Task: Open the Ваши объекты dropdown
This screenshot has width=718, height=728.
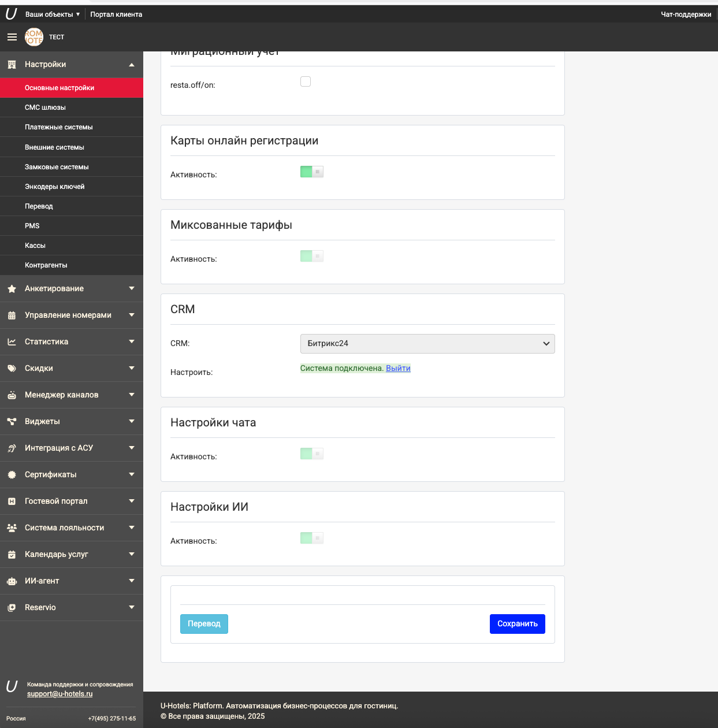Action: pyautogui.click(x=53, y=14)
